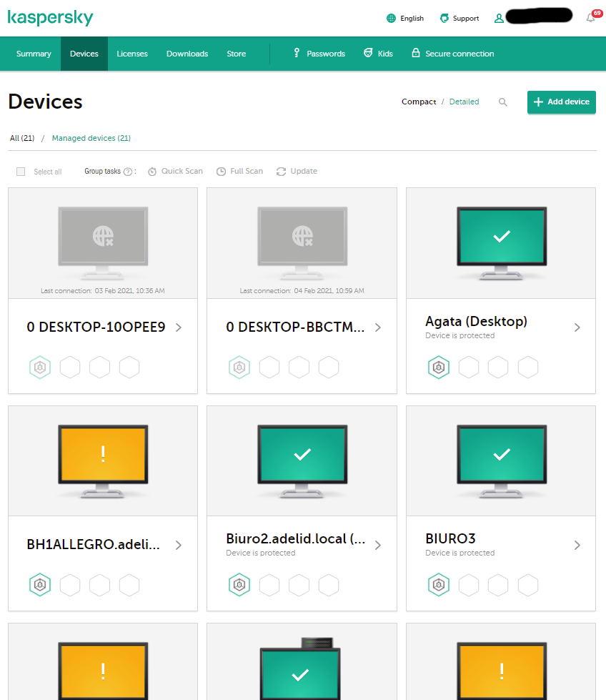Click security app hexagon on BIURO3 card
Image resolution: width=606 pixels, height=700 pixels.
point(439,585)
